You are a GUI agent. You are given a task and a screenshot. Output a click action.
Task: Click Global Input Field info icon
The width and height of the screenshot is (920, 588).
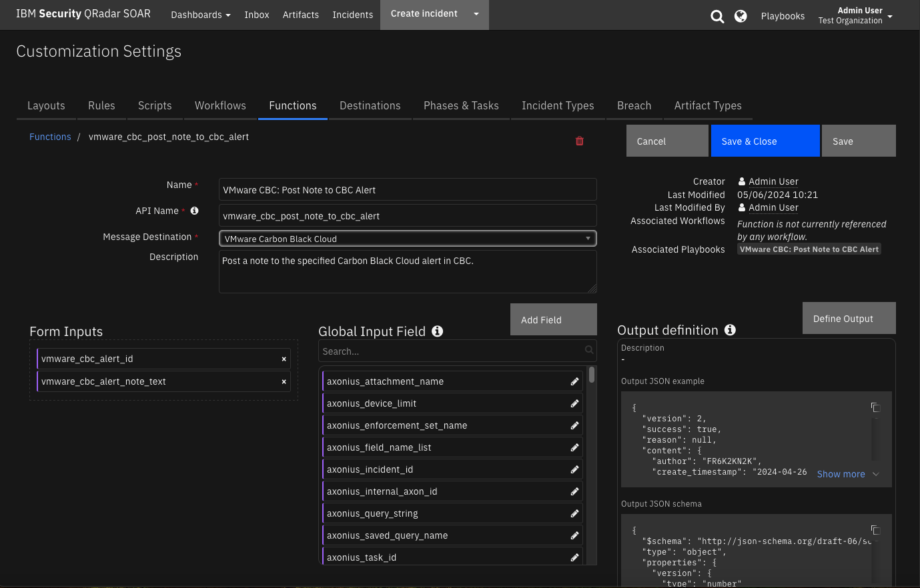tap(438, 331)
